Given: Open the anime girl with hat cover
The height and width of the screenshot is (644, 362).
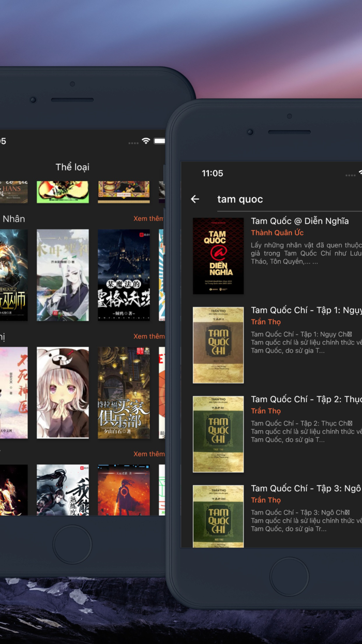Looking at the screenshot, I should coord(63,393).
